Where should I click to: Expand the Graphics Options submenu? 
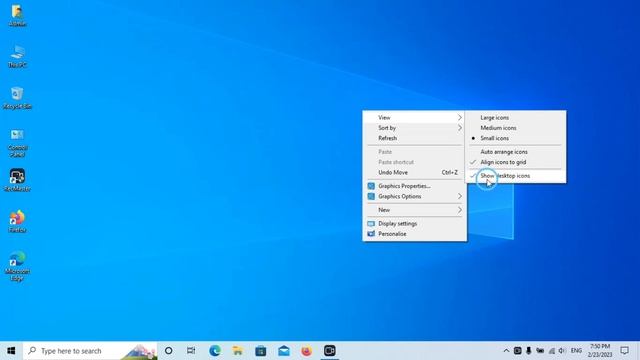414,196
